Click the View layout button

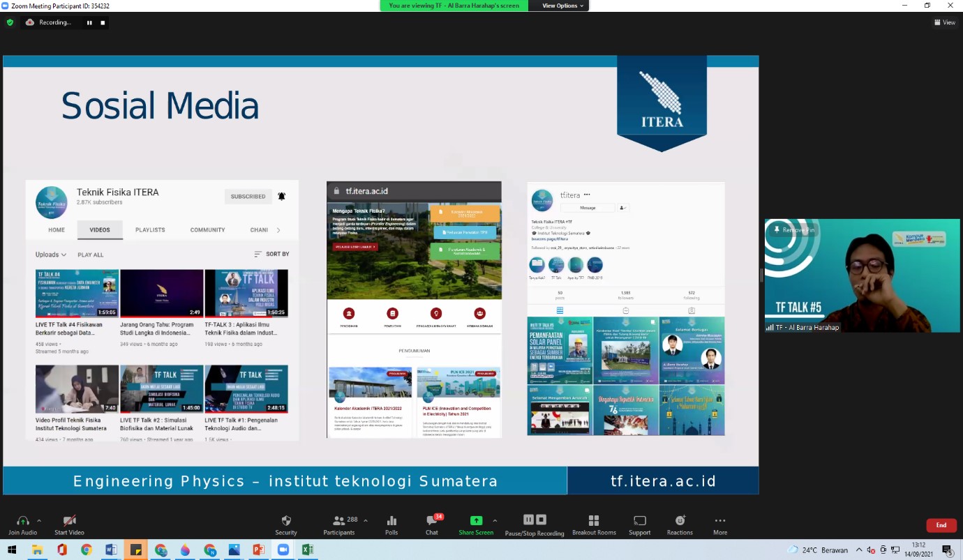[945, 22]
